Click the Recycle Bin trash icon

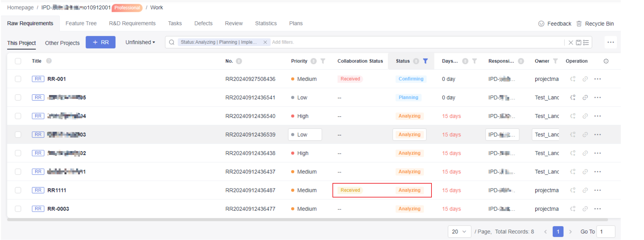tap(579, 24)
